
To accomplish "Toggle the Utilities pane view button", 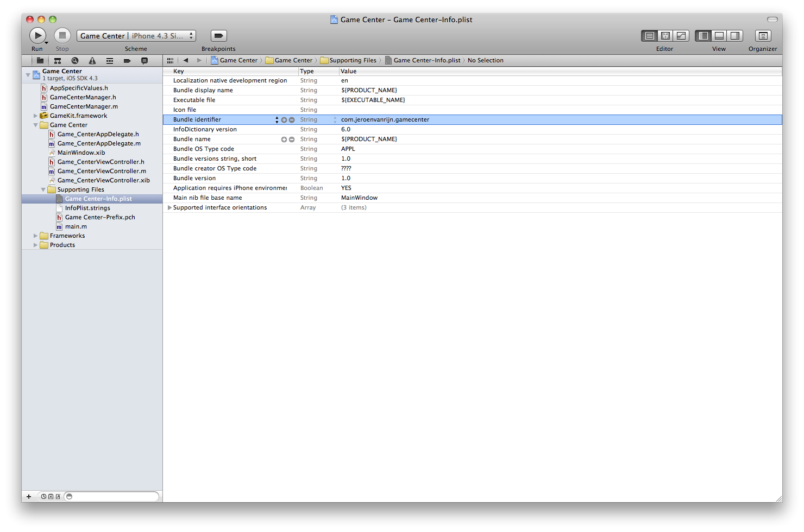I will pos(735,36).
